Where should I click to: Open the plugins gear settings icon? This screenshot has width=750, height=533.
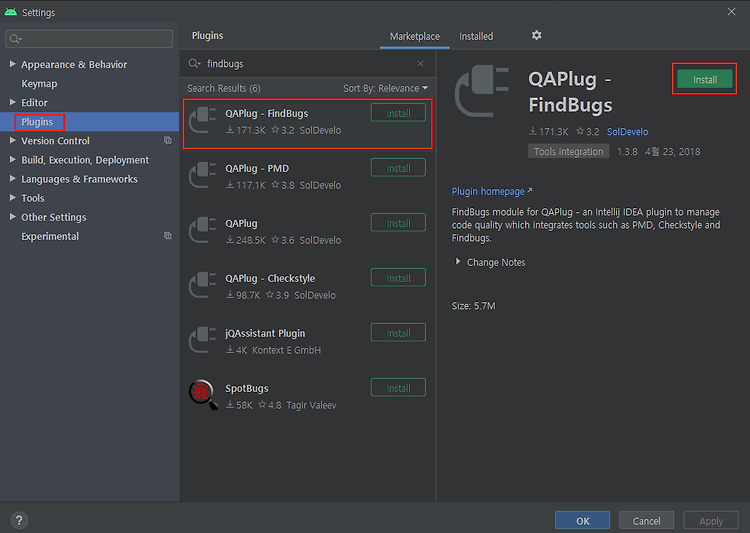tap(537, 35)
